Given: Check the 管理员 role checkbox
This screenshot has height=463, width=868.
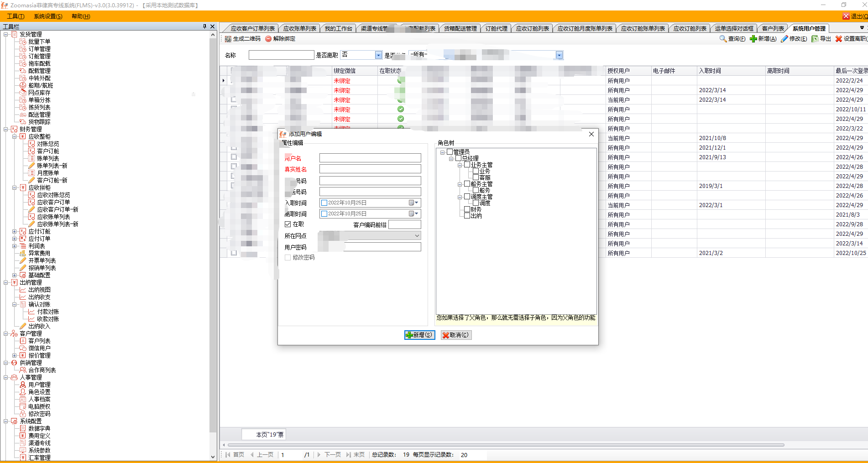Looking at the screenshot, I should (450, 152).
